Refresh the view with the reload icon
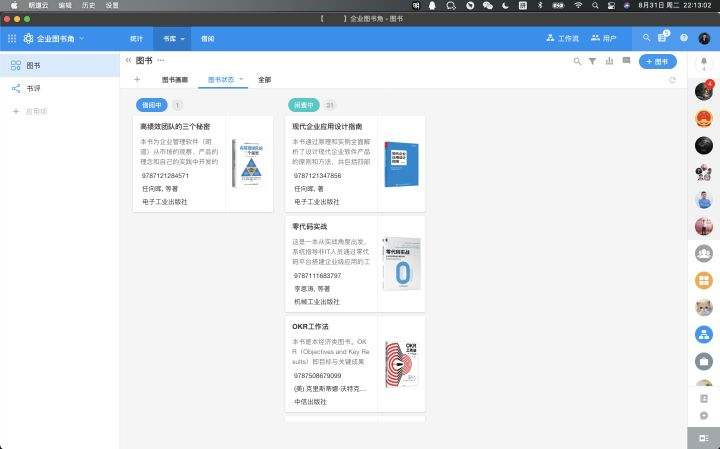720x449 pixels. coord(672,79)
